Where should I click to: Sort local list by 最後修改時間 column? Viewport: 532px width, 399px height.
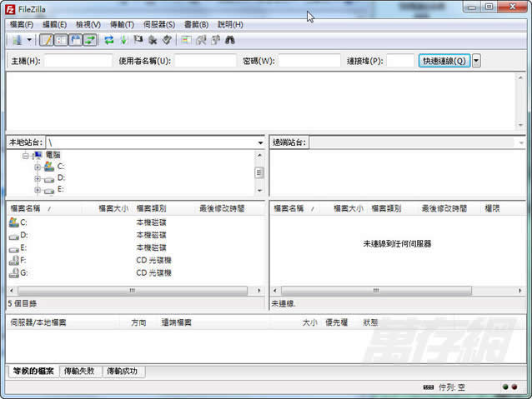coord(222,208)
